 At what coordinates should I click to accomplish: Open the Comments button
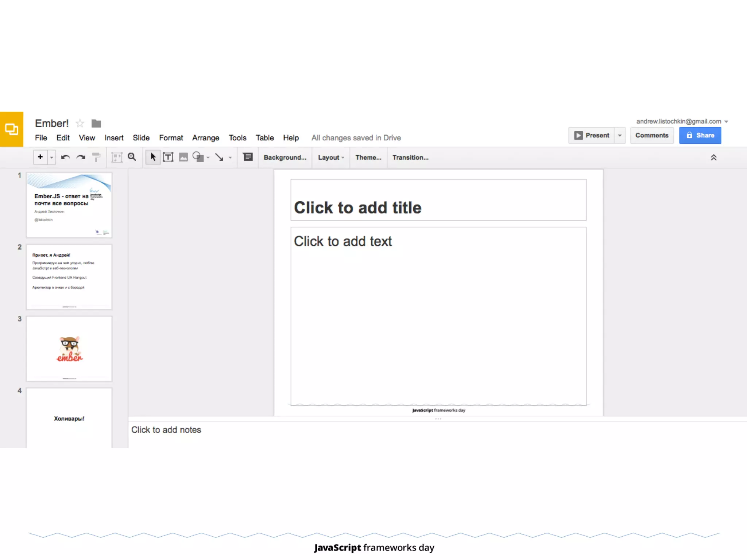[x=651, y=135]
